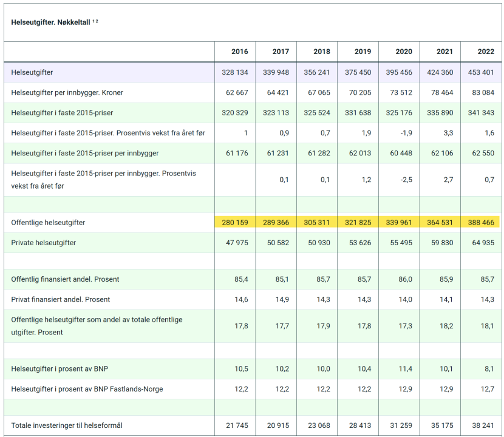The width and height of the screenshot is (504, 437).
Task: Click the 453 401 value in Helseutgifter row
Action: [x=480, y=72]
